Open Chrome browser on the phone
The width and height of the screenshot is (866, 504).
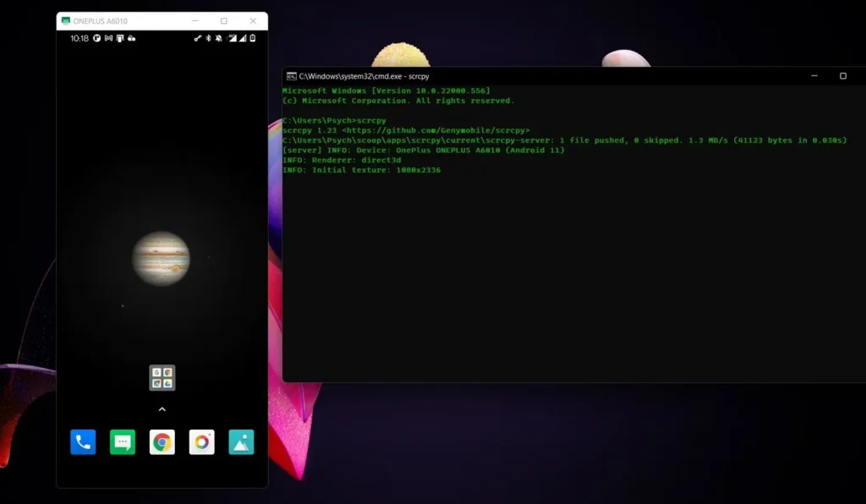pos(162,441)
